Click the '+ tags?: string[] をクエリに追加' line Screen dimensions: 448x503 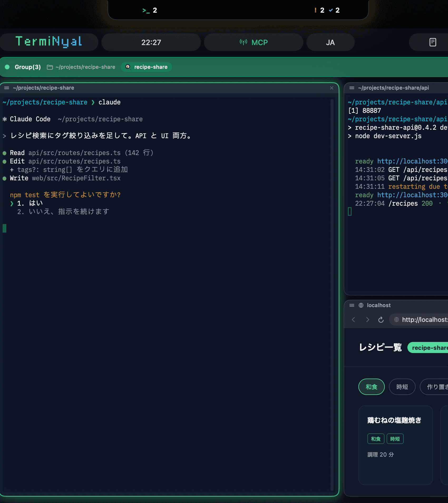point(69,170)
